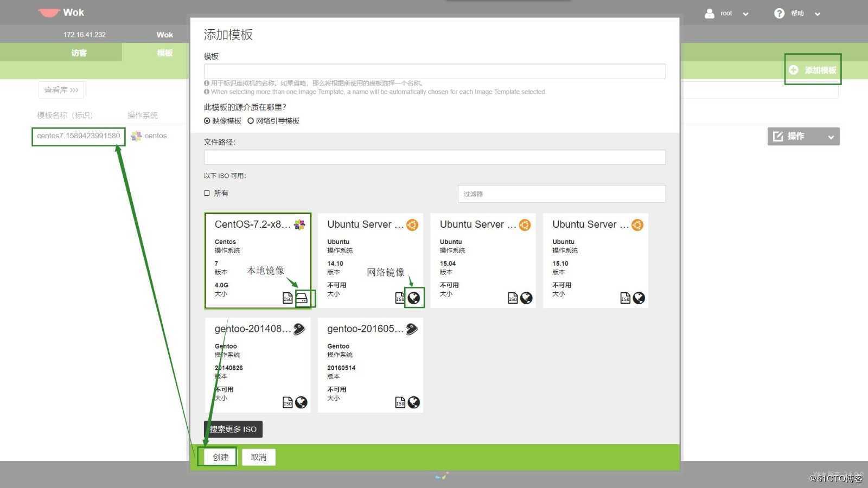Click the Gentoo logo on gentoo-201408 card
Viewport: 868px width, 488px height.
[x=299, y=329]
